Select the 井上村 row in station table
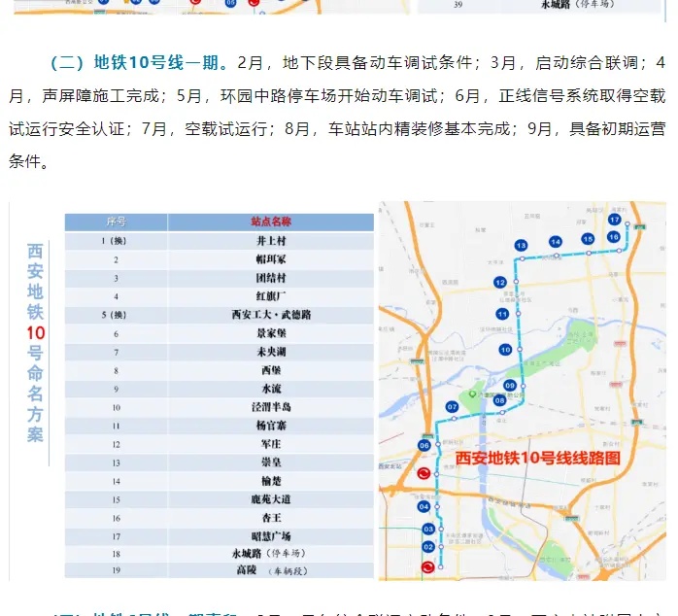678x616 pixels. [x=271, y=241]
